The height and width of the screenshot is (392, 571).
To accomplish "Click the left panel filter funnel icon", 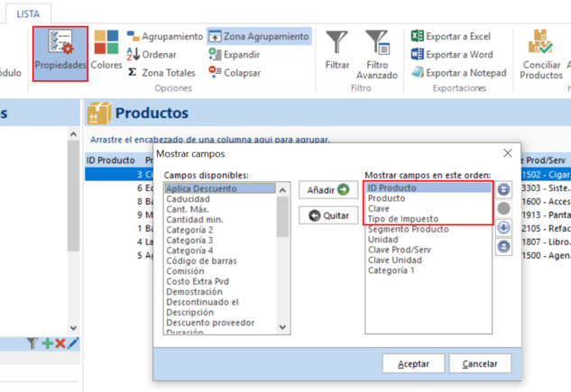I will click(32, 343).
